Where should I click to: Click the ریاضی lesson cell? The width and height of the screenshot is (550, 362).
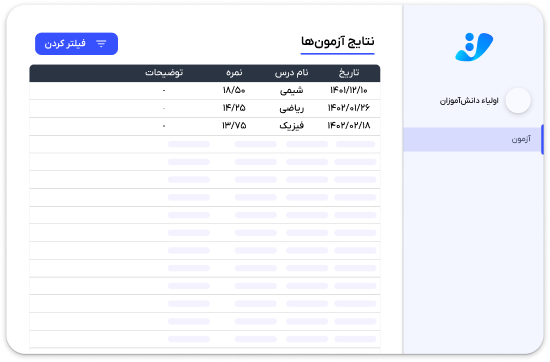291,108
